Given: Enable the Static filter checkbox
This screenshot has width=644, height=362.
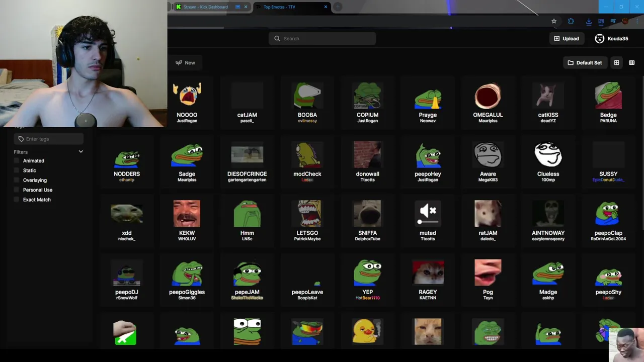Looking at the screenshot, I should point(17,170).
